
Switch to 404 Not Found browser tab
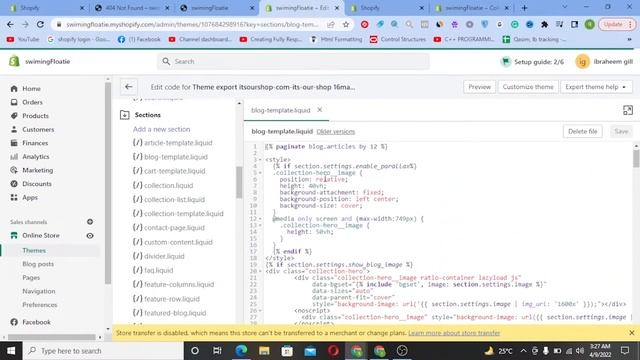click(131, 8)
